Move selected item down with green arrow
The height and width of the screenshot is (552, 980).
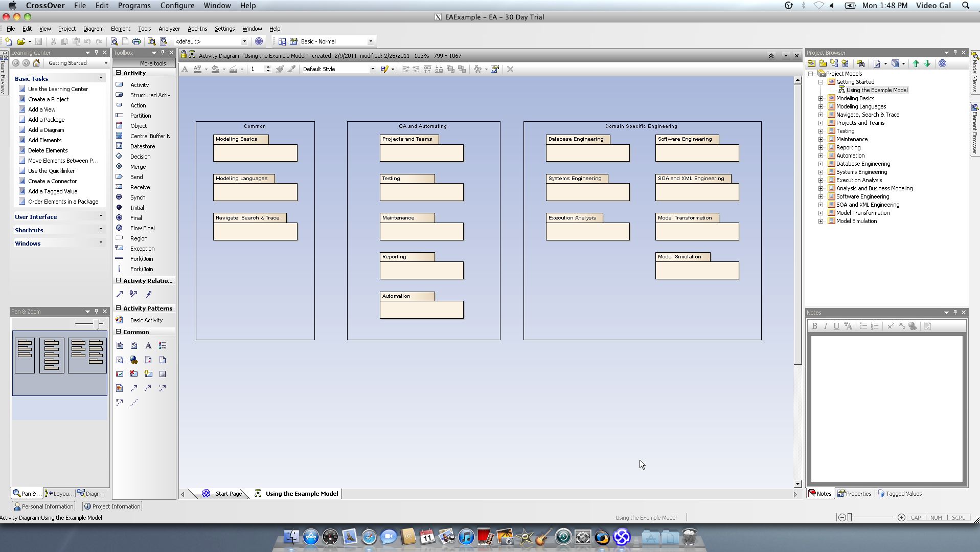point(927,63)
